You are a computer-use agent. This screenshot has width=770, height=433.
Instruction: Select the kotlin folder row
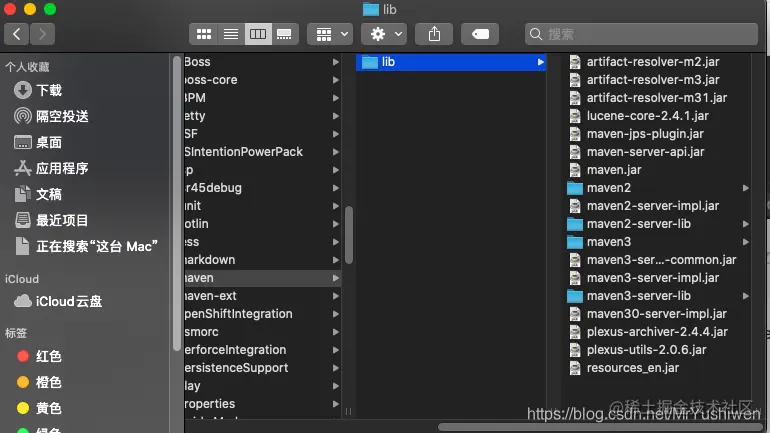(263, 224)
